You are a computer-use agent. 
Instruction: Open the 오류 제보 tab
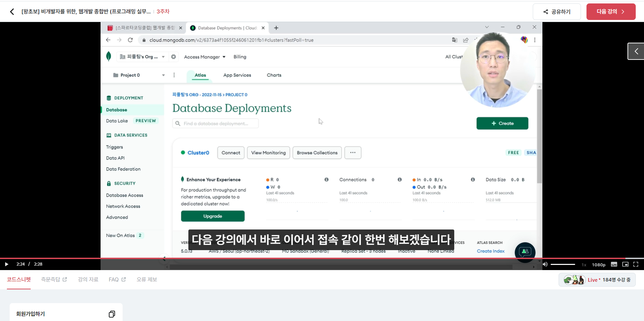pos(147,279)
